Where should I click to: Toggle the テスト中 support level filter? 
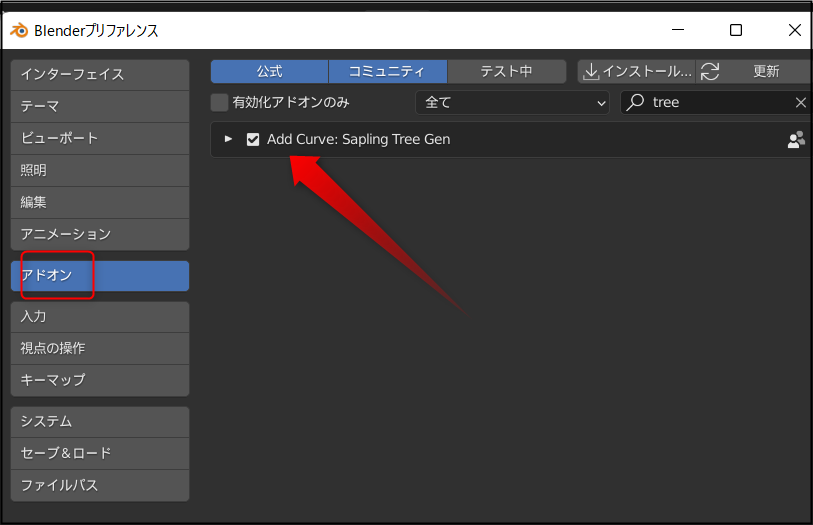[507, 72]
